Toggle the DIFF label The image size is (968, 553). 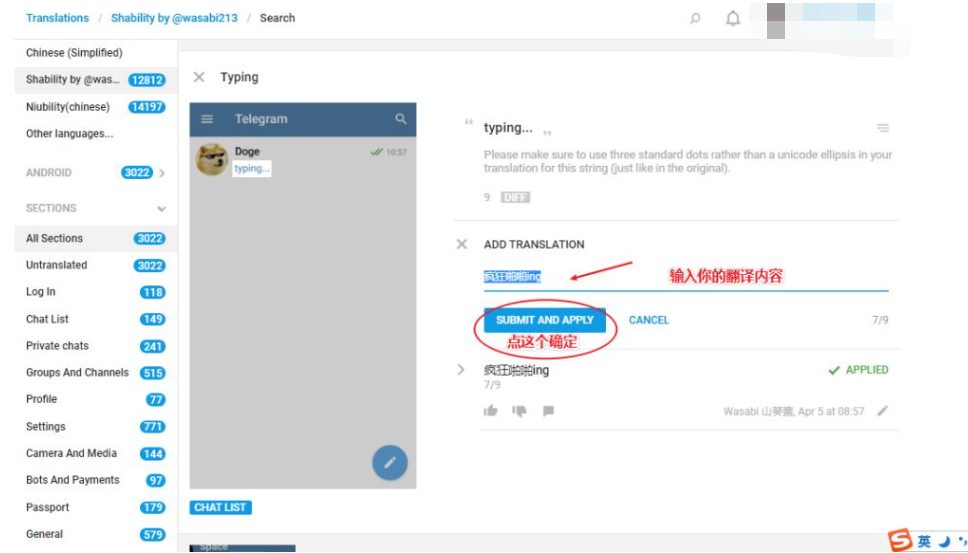(x=515, y=198)
